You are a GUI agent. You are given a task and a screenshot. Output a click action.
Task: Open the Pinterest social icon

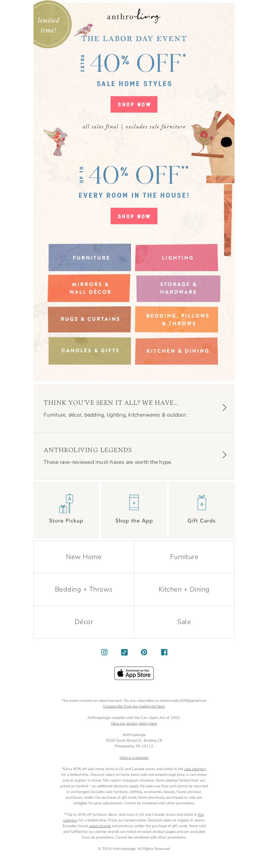coord(144,652)
